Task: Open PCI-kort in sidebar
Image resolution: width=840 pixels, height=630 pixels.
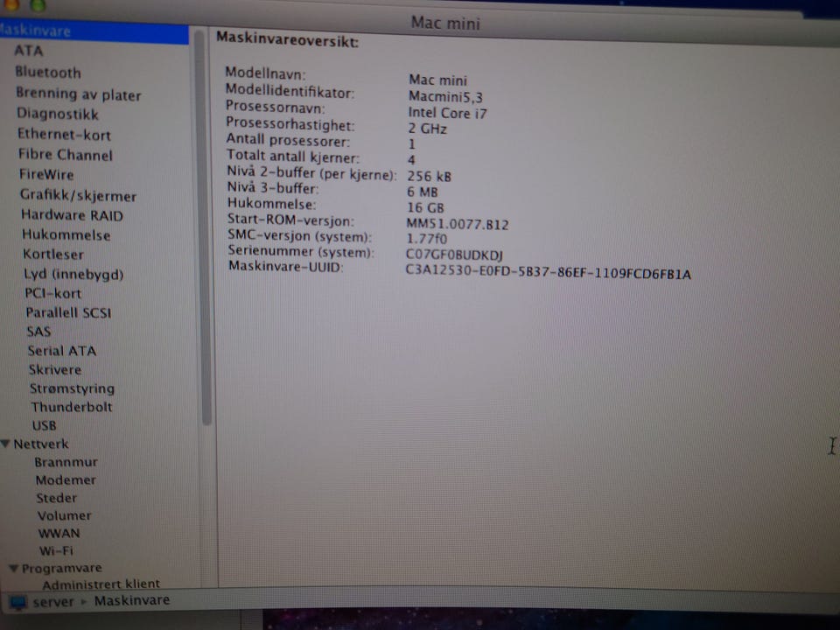Action: [x=53, y=294]
